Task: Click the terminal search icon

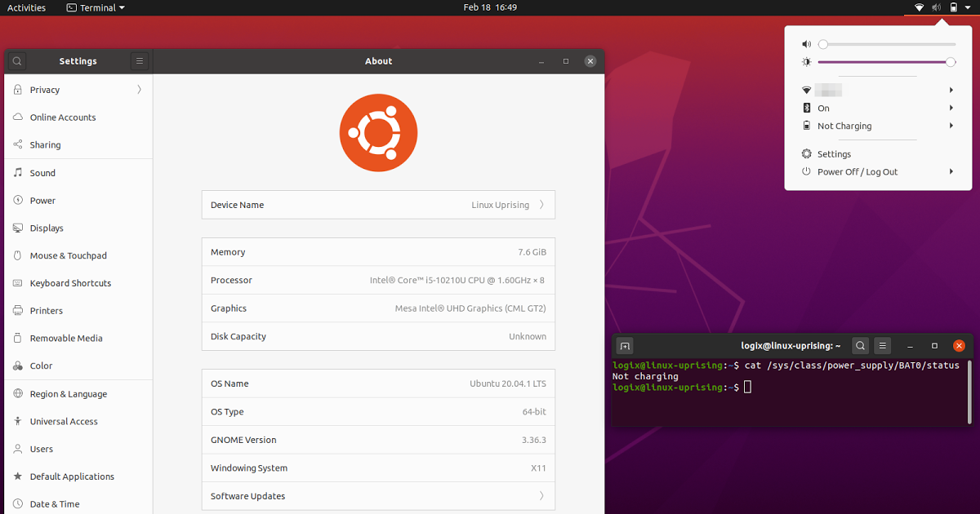Action: pos(861,346)
